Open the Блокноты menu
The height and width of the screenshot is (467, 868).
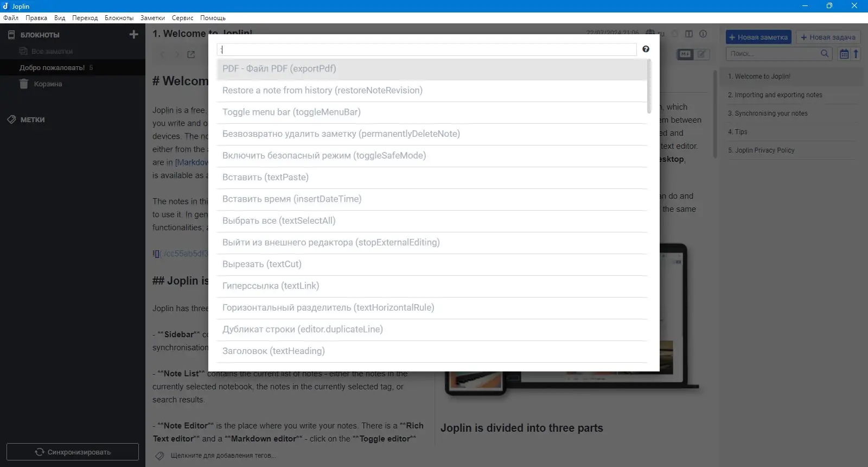(119, 18)
